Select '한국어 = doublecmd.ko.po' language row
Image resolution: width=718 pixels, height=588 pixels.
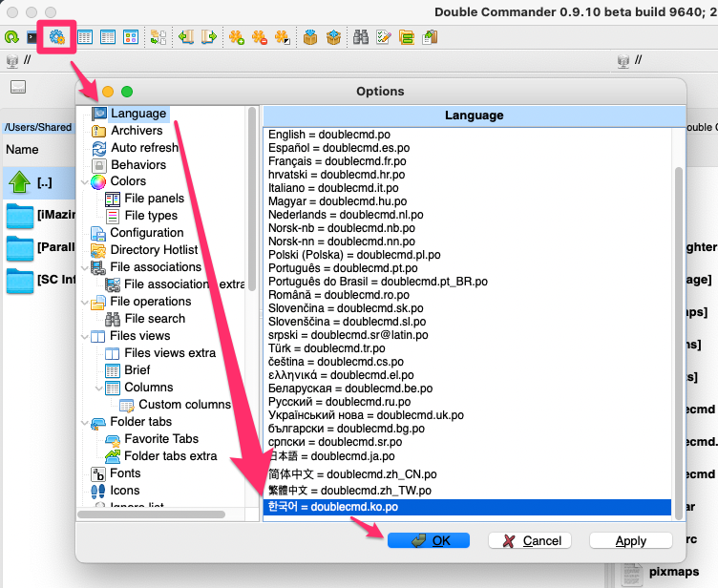(x=467, y=507)
